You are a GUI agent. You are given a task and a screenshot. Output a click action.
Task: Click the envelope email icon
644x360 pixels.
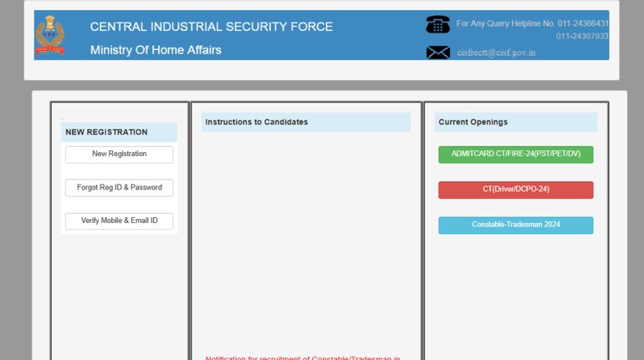pos(437,53)
